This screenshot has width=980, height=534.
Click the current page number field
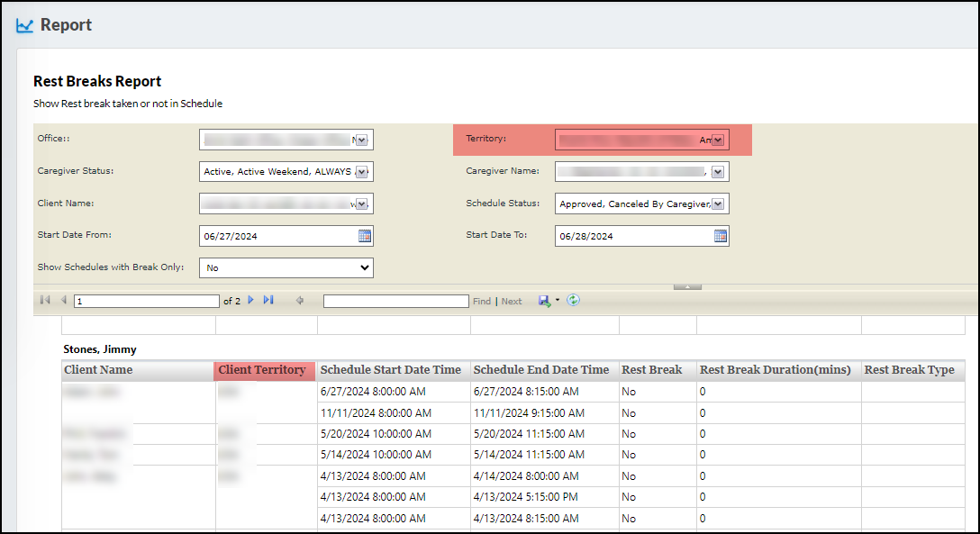(x=147, y=301)
